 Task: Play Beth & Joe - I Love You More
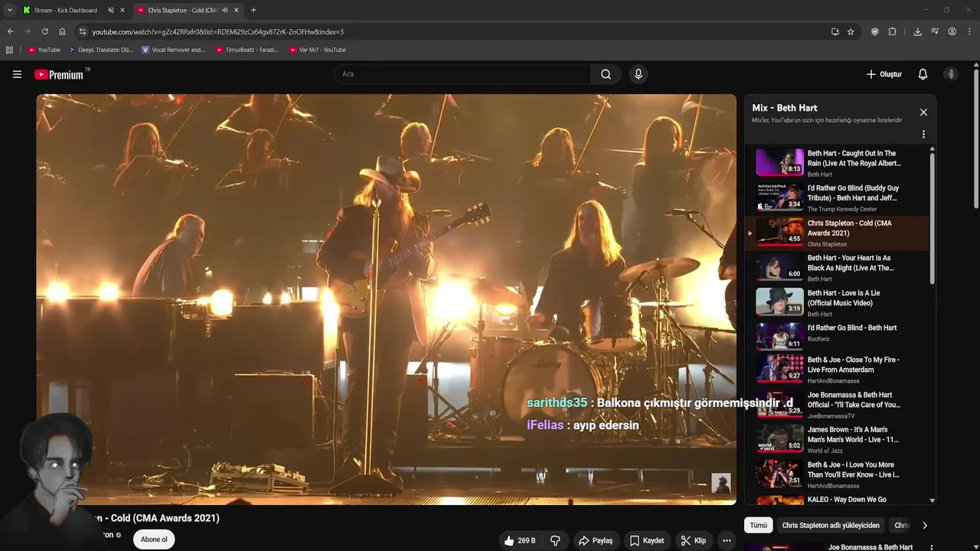click(837, 474)
